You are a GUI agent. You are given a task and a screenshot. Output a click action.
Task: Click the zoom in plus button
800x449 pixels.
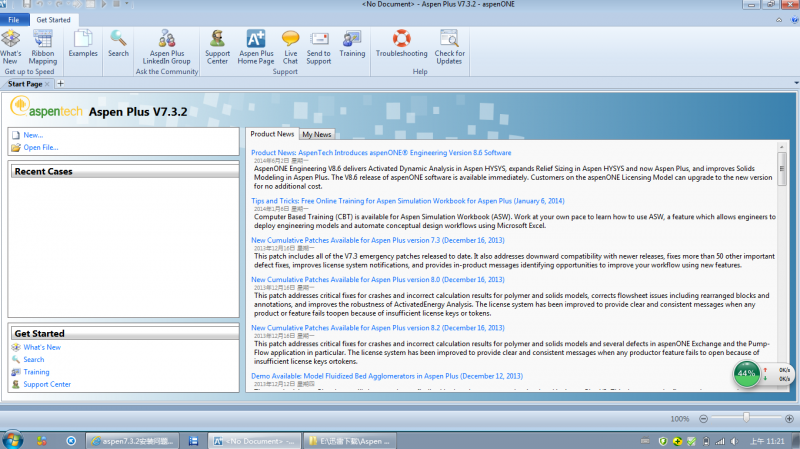[x=789, y=418]
